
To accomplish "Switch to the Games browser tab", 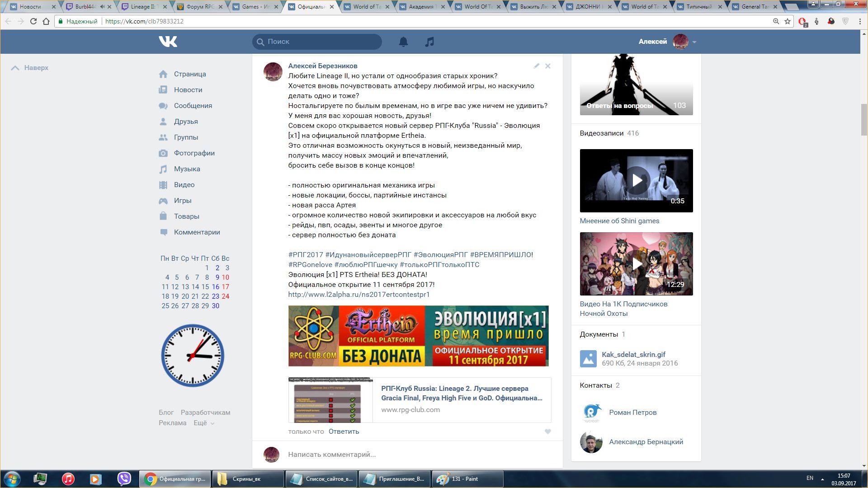I will tap(255, 7).
